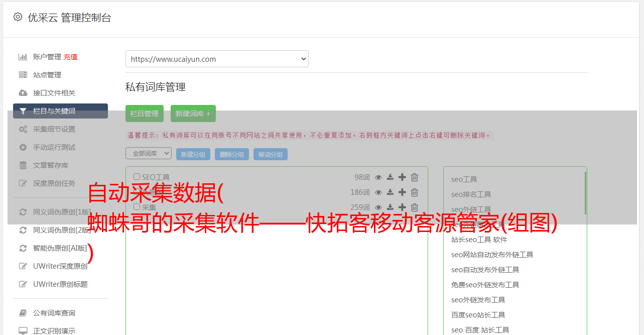Screen dimensions: 644x335
Task: Check the SEO工具 checkbox
Action: point(137,177)
